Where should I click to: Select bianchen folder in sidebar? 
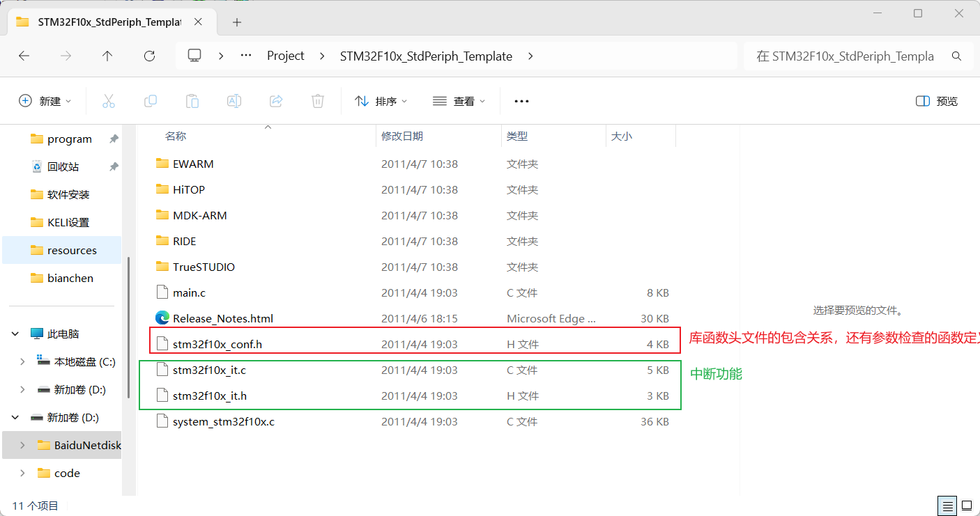point(61,279)
